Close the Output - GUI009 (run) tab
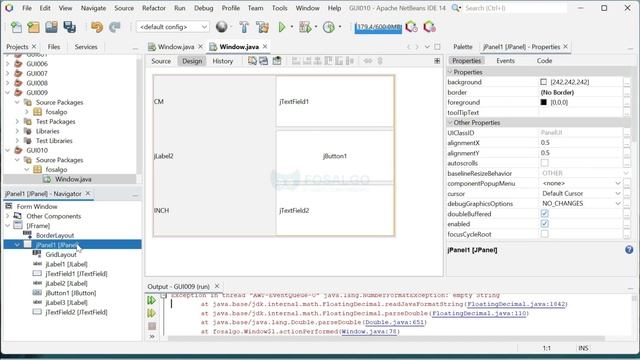 [x=217, y=286]
